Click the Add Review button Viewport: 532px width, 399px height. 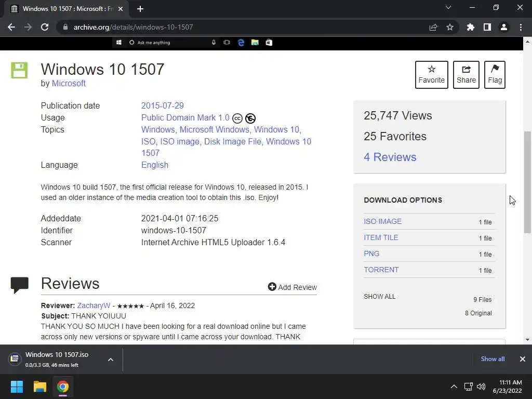[292, 287]
